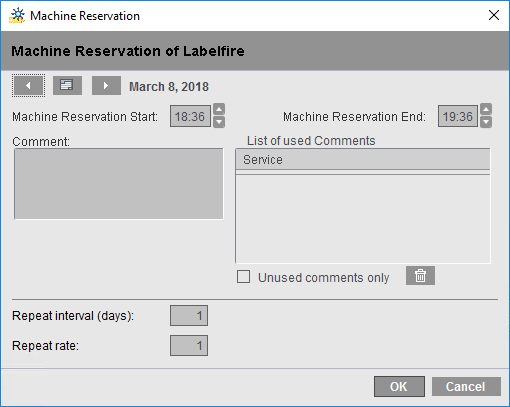Increase the Machine Reservation End time

[486, 109]
